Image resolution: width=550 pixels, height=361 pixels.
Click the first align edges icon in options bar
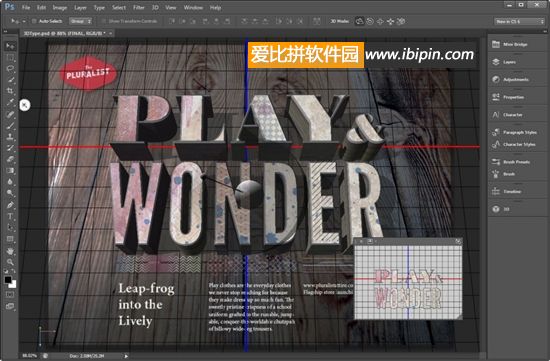coord(172,21)
